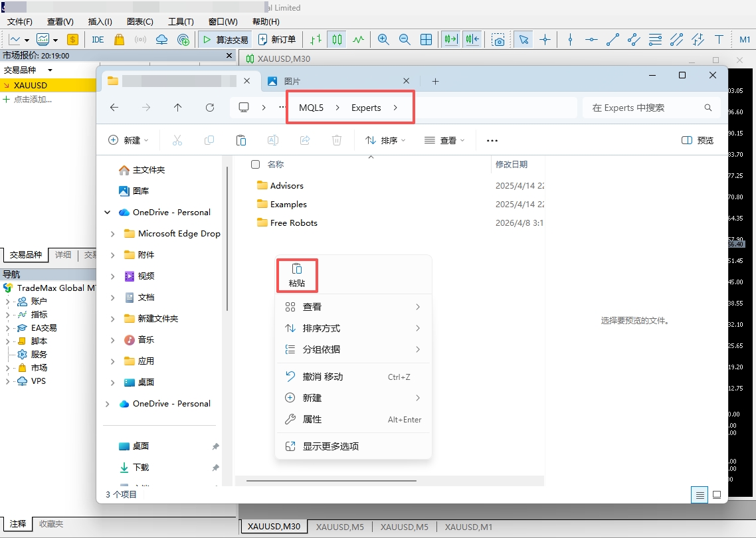The width and height of the screenshot is (756, 538).
Task: Select the bar chart type icon
Action: (316, 40)
